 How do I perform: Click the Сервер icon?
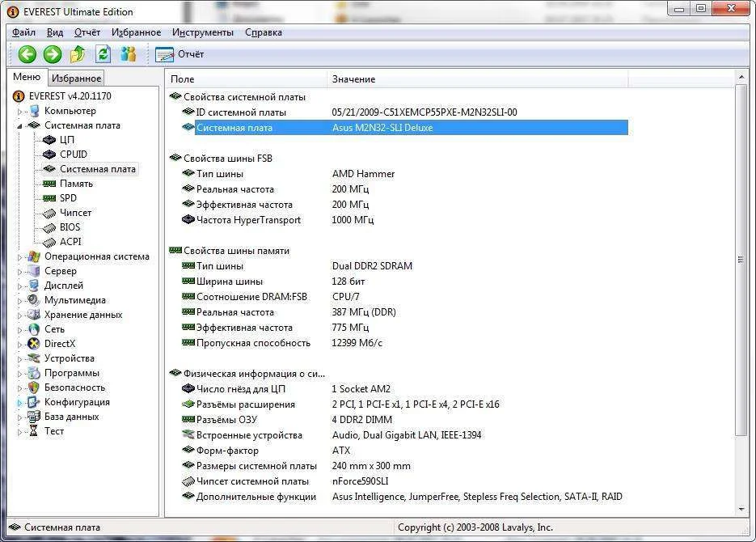point(34,271)
